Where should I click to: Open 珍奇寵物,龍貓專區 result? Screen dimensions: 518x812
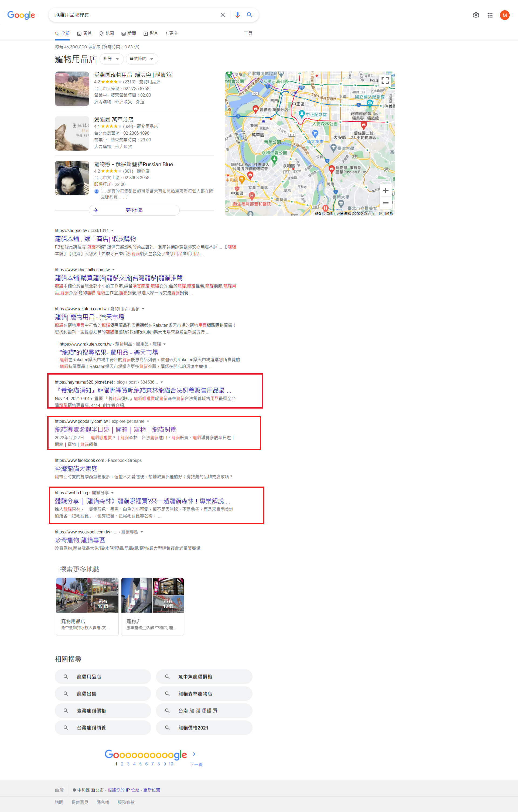[x=80, y=540]
